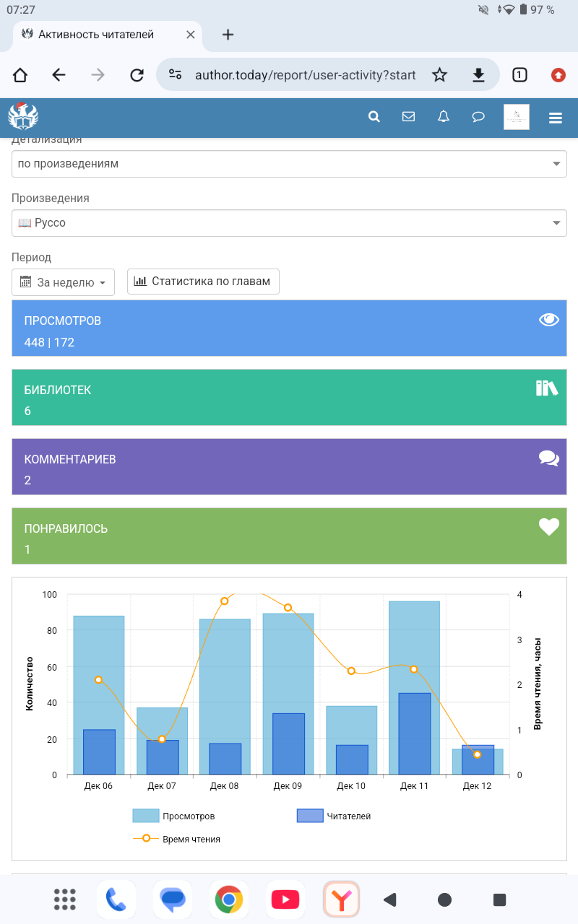Toggle the Читателей series in chart legend
Image resolution: width=578 pixels, height=924 pixels.
(334, 816)
